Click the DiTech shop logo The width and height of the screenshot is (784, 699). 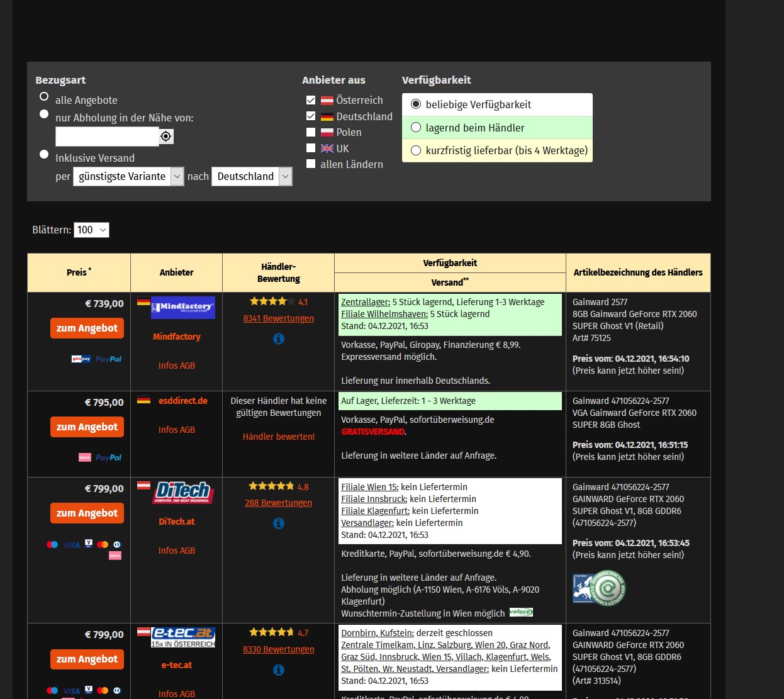[x=183, y=492]
